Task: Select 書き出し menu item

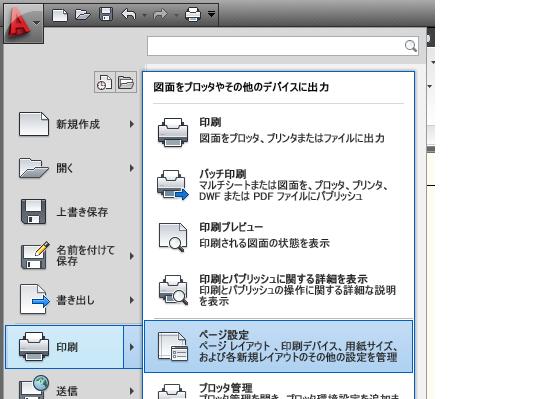Action: 74,300
